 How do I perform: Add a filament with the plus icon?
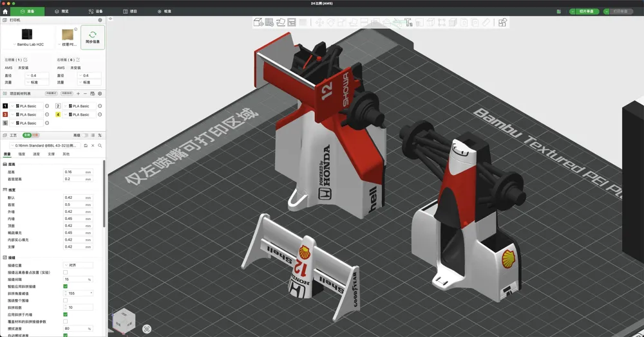click(78, 93)
